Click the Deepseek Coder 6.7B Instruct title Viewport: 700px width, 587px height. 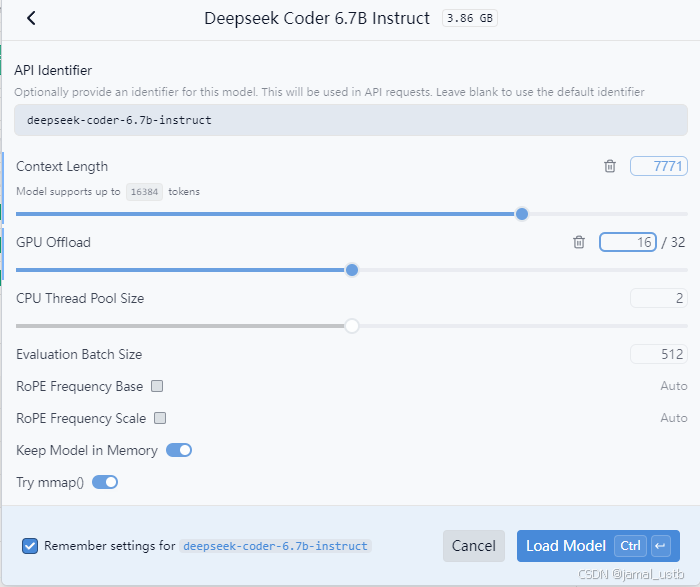click(x=317, y=18)
